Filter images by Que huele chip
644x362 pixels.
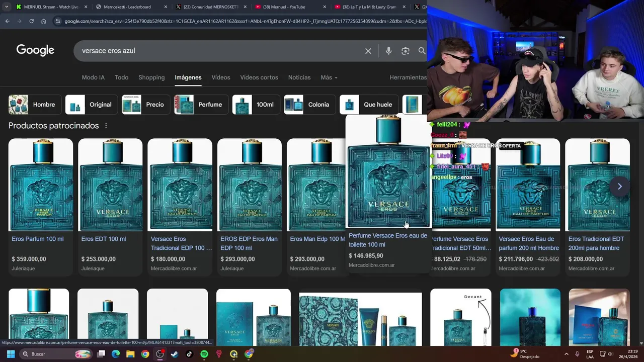pyautogui.click(x=369, y=105)
